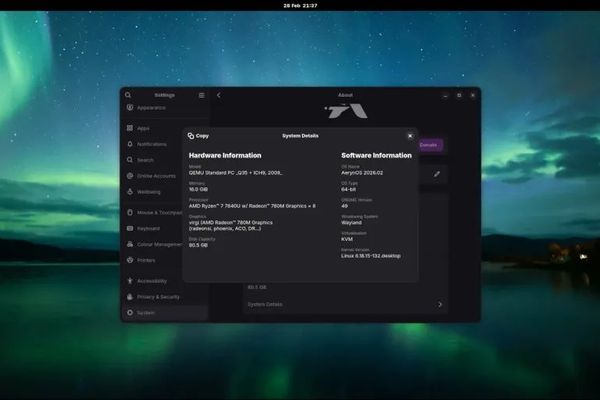The image size is (600, 400).
Task: Click the Accessibility sidebar icon
Action: tap(130, 281)
